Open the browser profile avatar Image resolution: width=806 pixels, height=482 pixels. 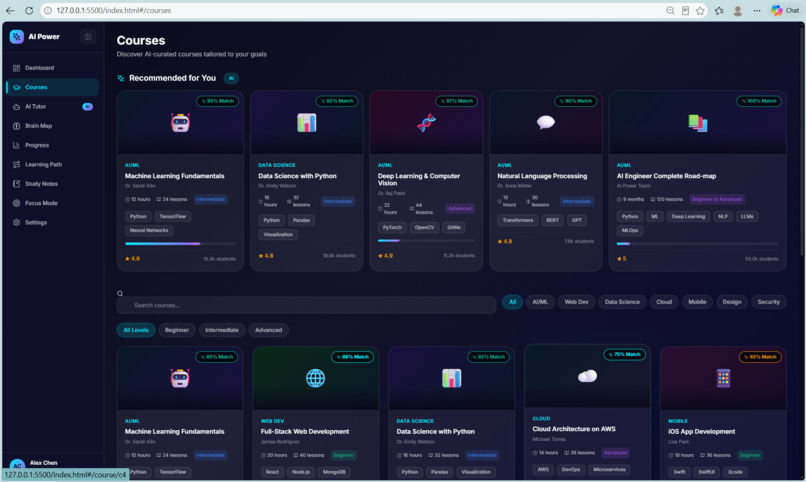tap(738, 10)
